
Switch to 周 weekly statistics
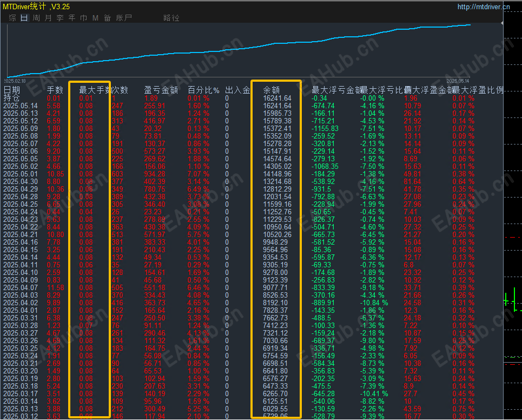tap(36, 17)
